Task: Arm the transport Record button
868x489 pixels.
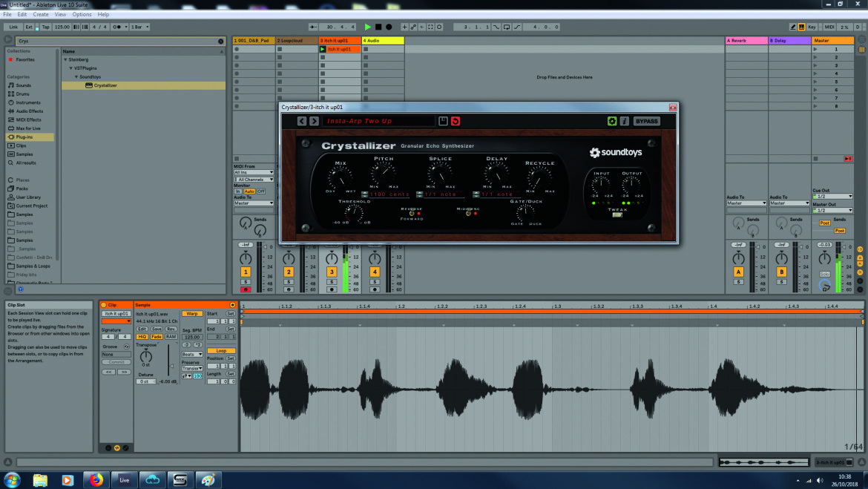Action: (x=389, y=27)
